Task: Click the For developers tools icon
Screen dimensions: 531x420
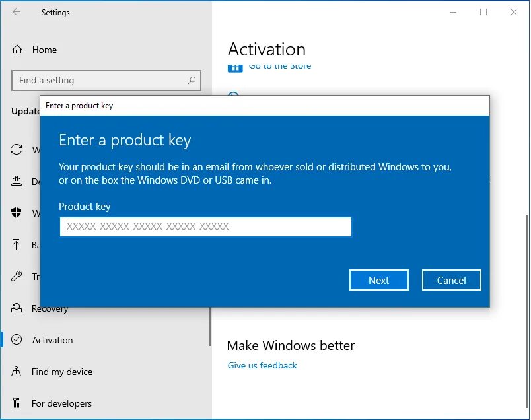Action: 17,403
